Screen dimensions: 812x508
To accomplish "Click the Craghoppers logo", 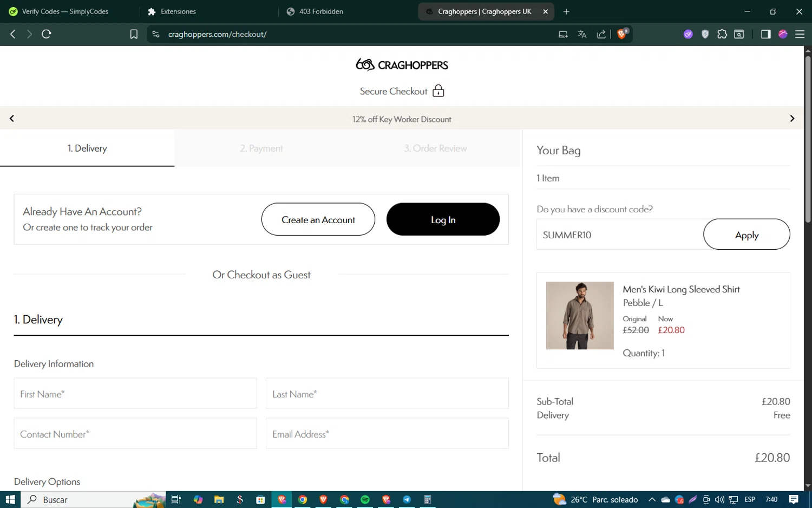I will (402, 65).
